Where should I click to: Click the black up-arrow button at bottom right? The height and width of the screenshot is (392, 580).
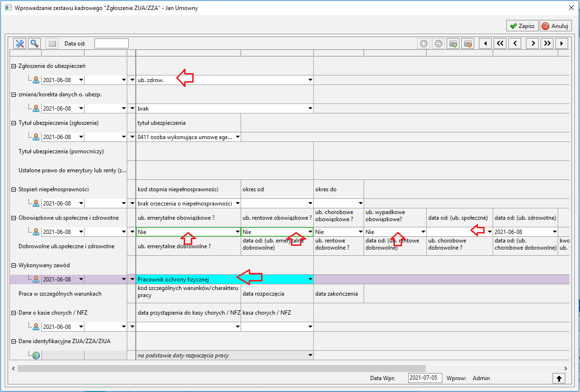559,378
